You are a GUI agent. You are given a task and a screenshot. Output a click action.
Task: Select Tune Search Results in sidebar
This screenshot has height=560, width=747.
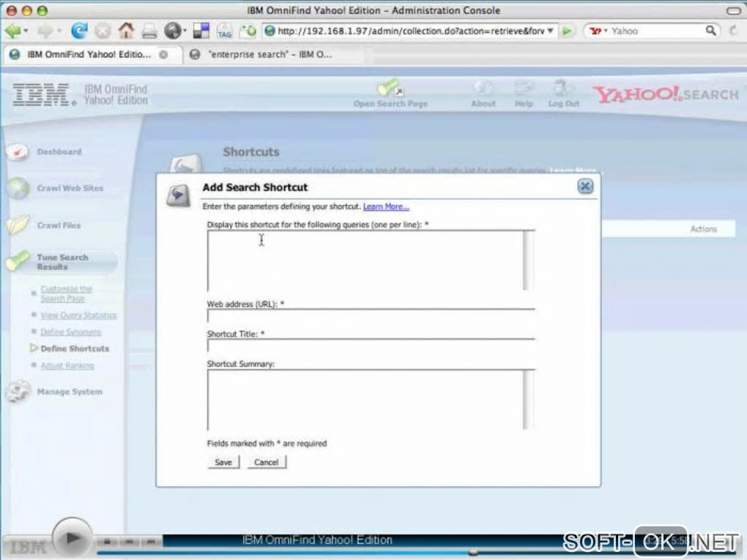coord(62,262)
